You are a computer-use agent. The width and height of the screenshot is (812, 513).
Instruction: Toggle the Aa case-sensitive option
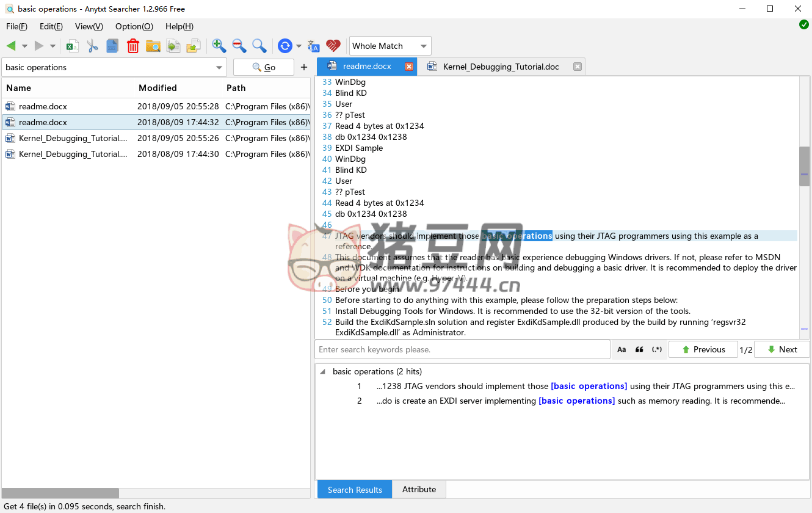[622, 349]
